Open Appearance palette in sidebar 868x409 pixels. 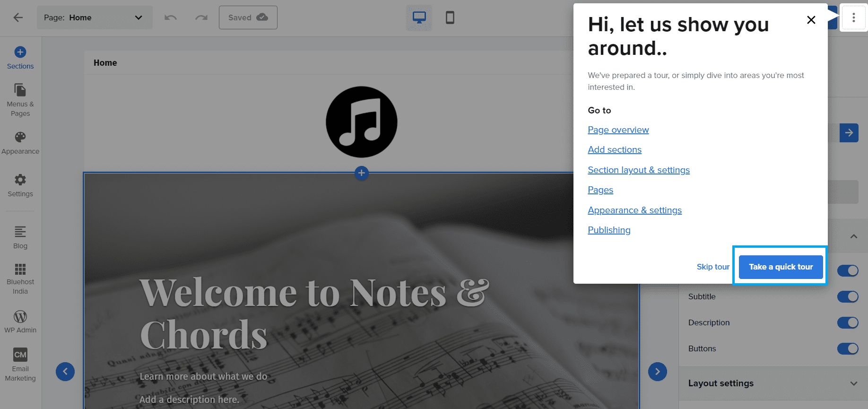20,143
